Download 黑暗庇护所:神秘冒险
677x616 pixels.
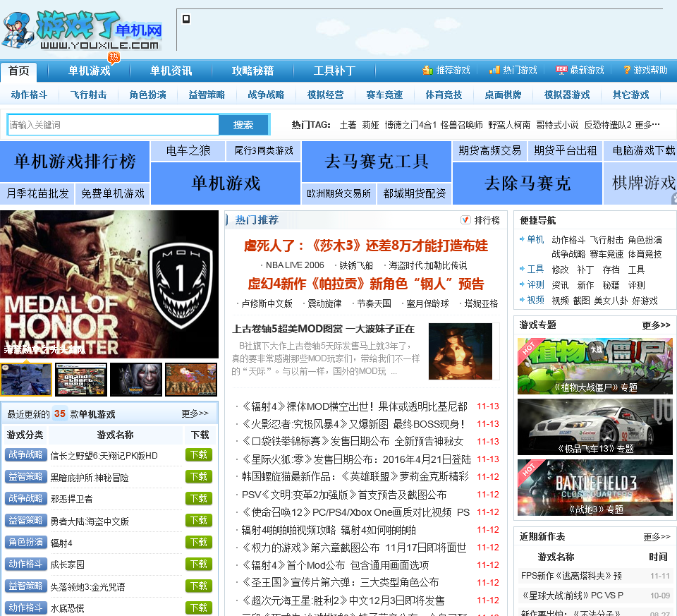click(199, 477)
